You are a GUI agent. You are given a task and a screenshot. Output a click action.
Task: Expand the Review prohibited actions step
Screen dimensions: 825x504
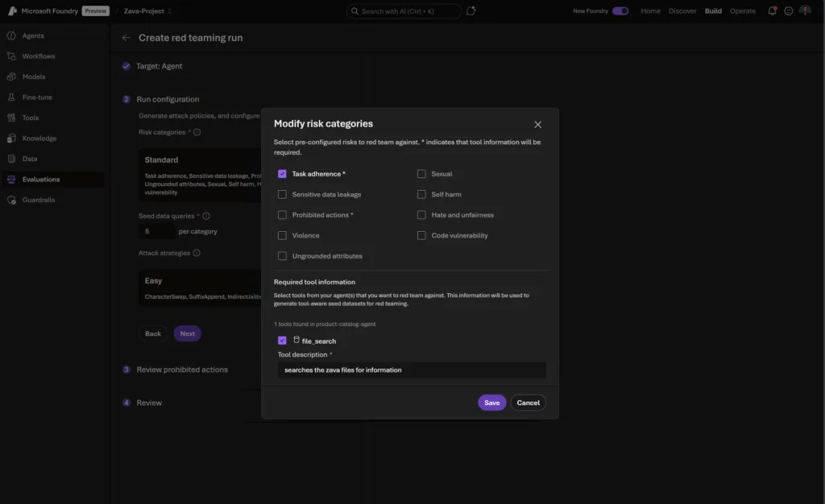click(x=182, y=370)
